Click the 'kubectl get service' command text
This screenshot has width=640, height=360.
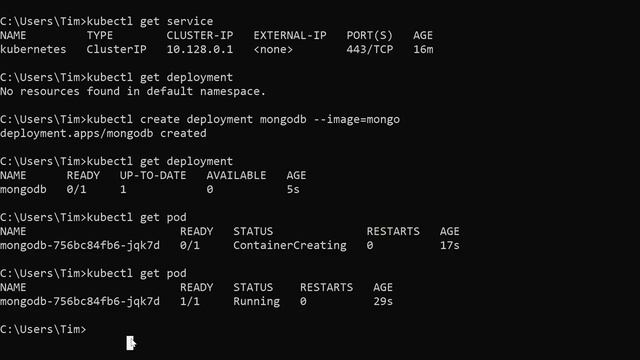click(150, 21)
